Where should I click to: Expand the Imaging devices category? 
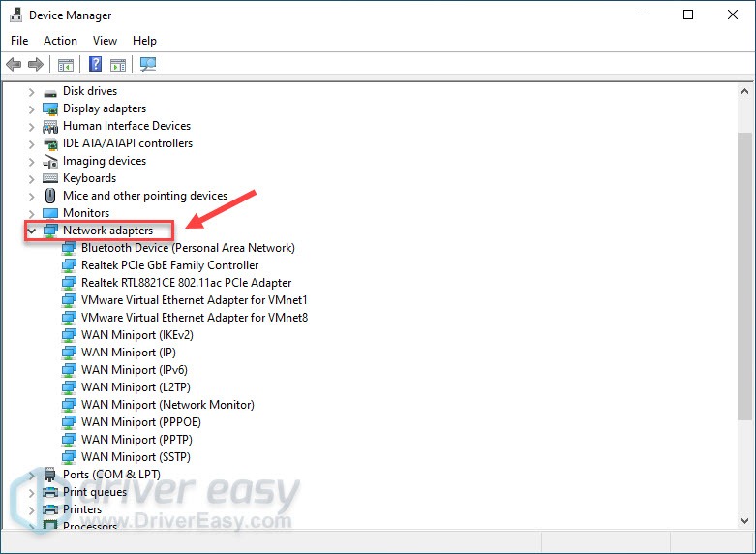[x=32, y=161]
